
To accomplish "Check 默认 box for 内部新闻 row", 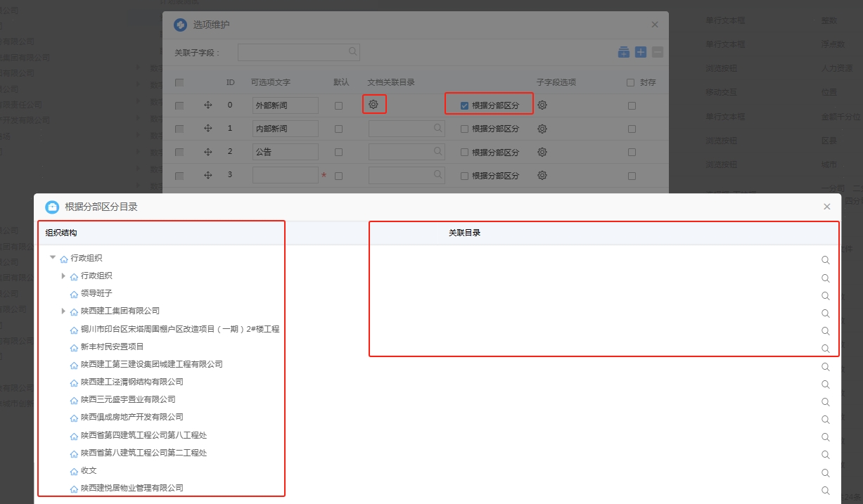I will (x=339, y=129).
